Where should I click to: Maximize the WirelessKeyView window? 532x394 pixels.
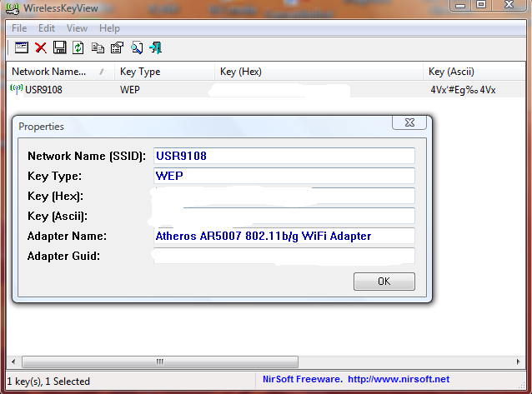(481, 5)
